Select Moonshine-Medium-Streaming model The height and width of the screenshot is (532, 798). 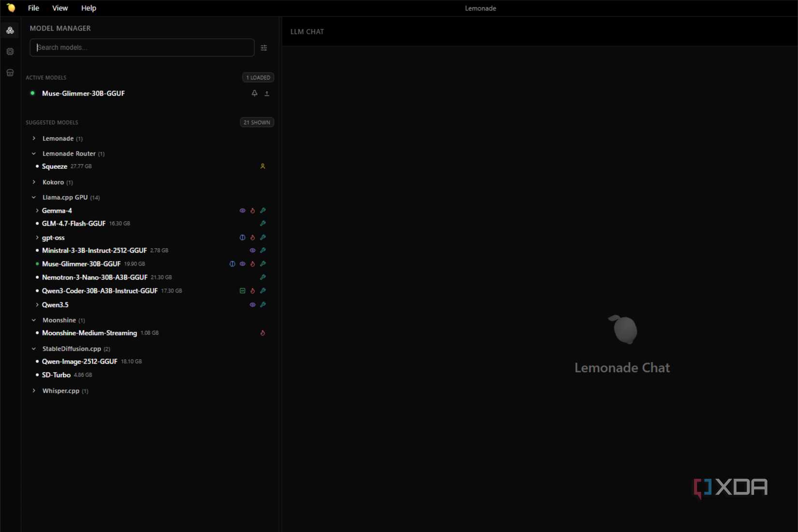click(89, 333)
